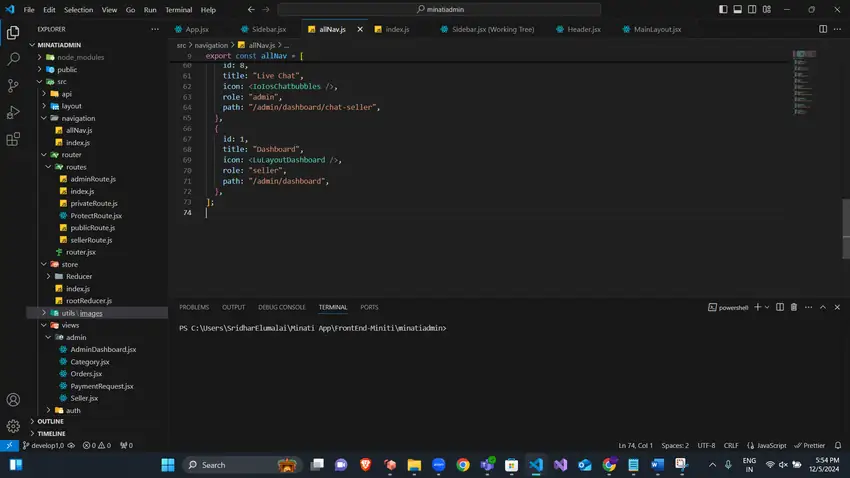Collapse the router folder

coord(44,154)
